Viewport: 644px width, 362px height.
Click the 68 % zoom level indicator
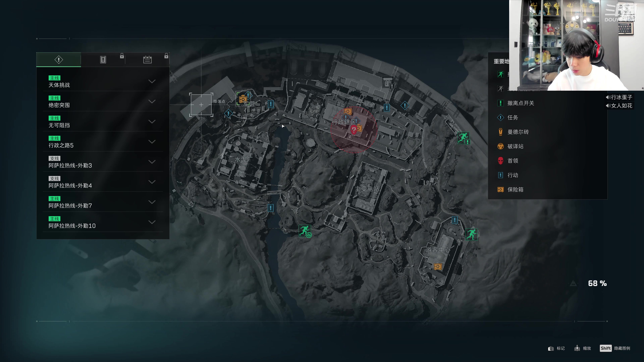(x=597, y=283)
